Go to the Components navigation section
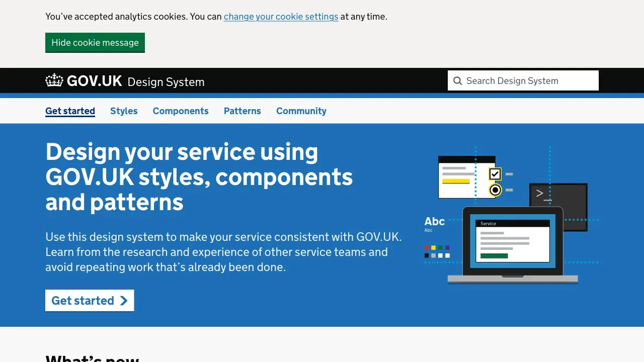The width and height of the screenshot is (644, 362). coord(181,111)
